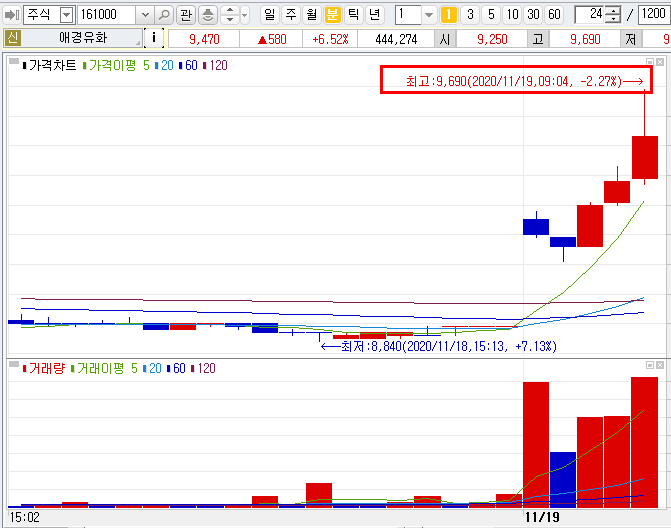The width and height of the screenshot is (671, 528).
Task: Click the opening price 9,250
Action: tap(492, 39)
